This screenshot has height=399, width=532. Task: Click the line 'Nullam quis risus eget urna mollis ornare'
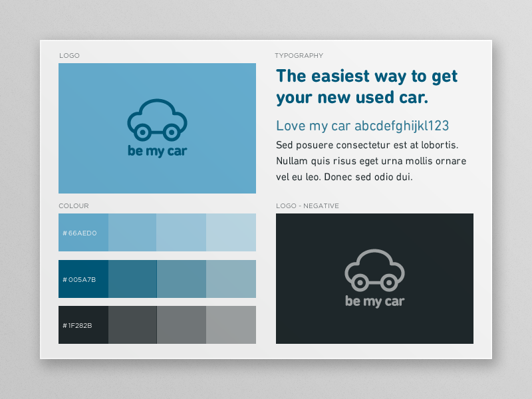point(371,161)
